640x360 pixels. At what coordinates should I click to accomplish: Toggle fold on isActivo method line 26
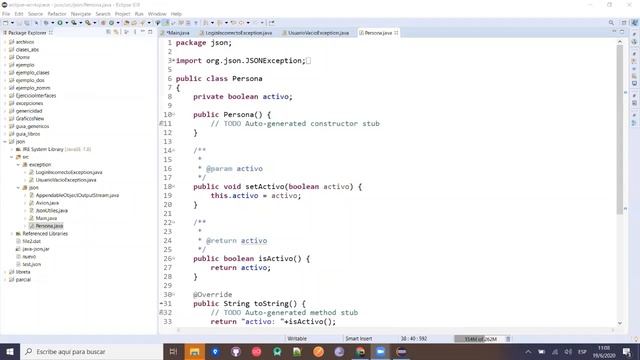tap(174, 258)
